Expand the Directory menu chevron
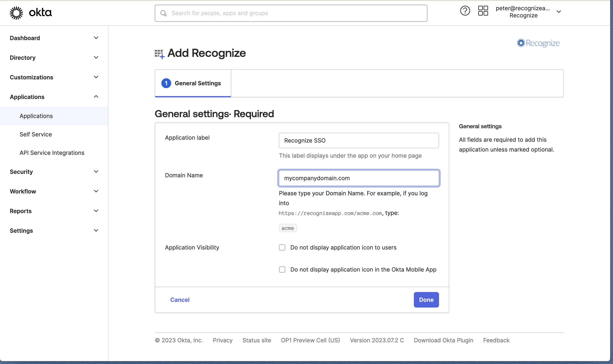The width and height of the screenshot is (613, 364). coord(96,57)
